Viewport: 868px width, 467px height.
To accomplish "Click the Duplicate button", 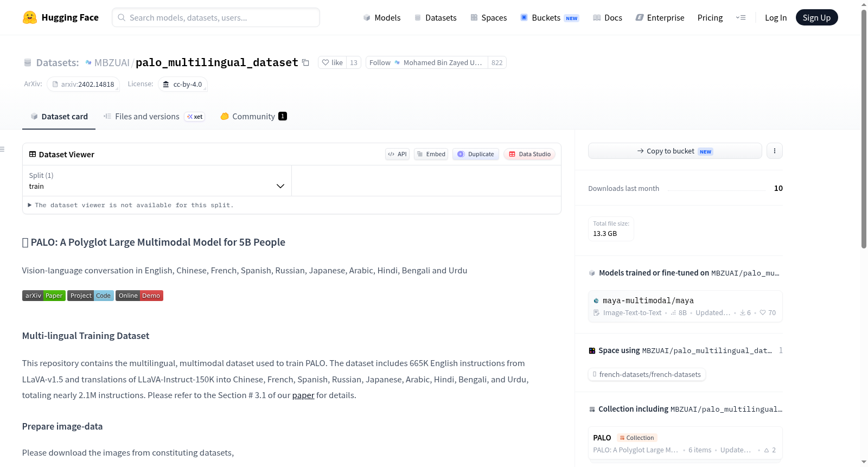I will click(x=476, y=154).
